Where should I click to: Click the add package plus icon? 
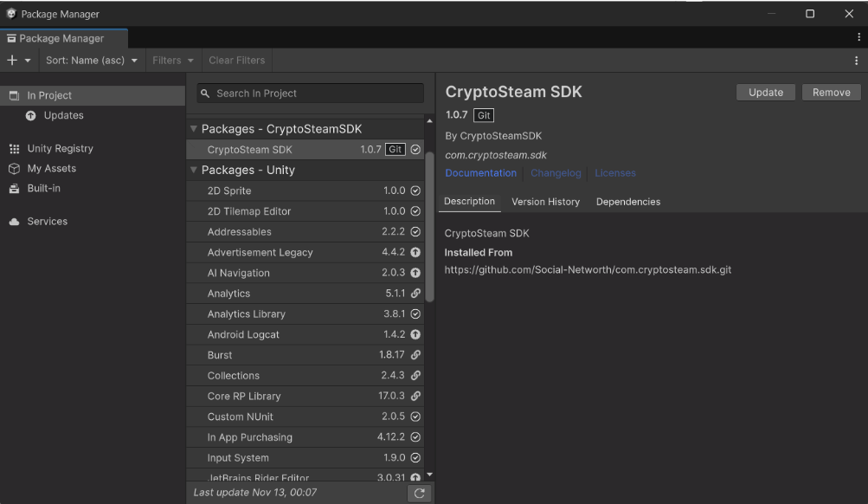point(12,61)
